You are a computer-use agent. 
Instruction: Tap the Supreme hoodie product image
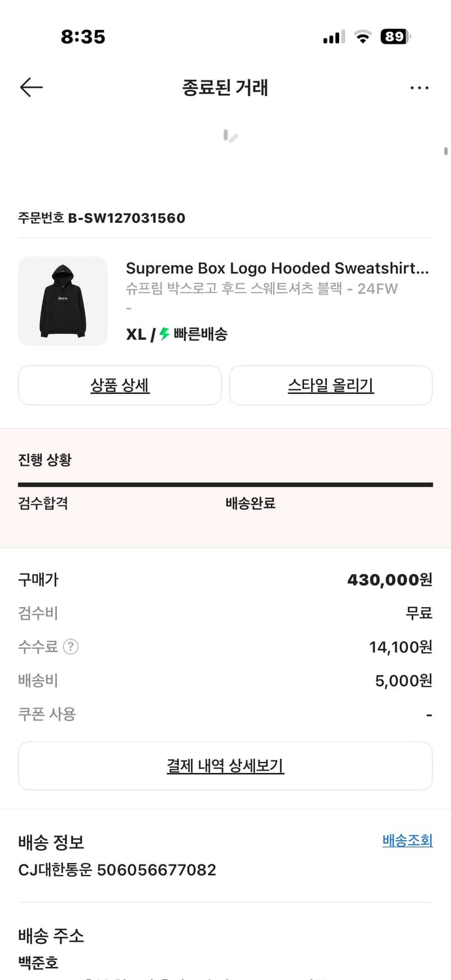[63, 301]
